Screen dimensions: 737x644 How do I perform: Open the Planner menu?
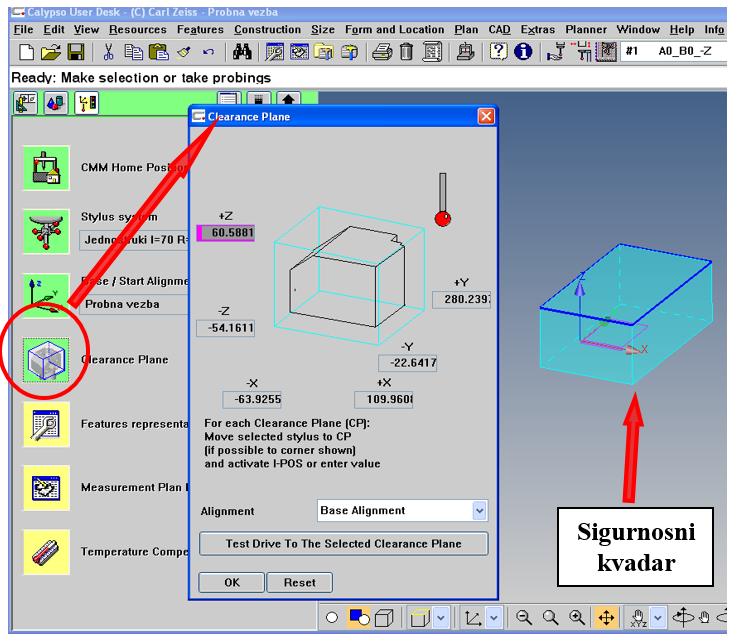(x=586, y=30)
